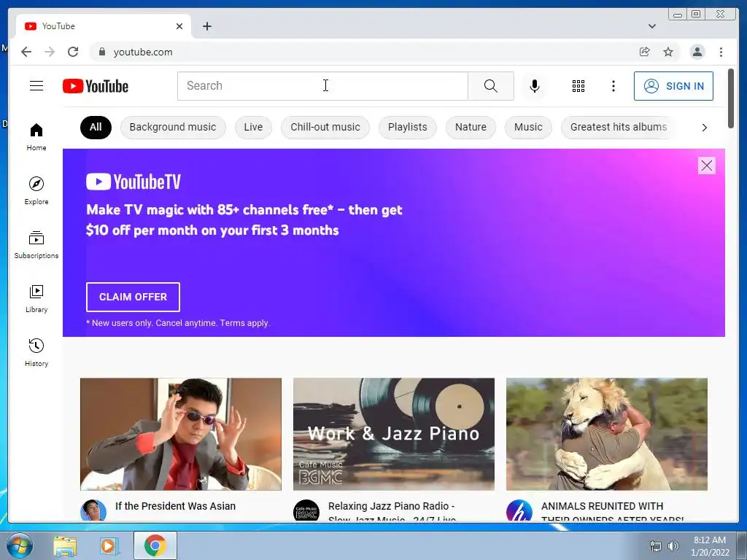
Task: Open the YouTube apps grid icon
Action: 578,86
